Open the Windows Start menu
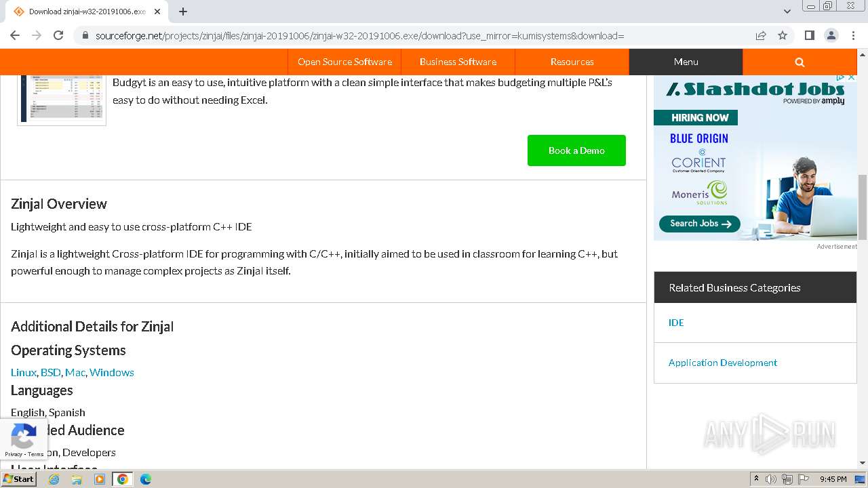Screen dimensions: 868x488 18,479
